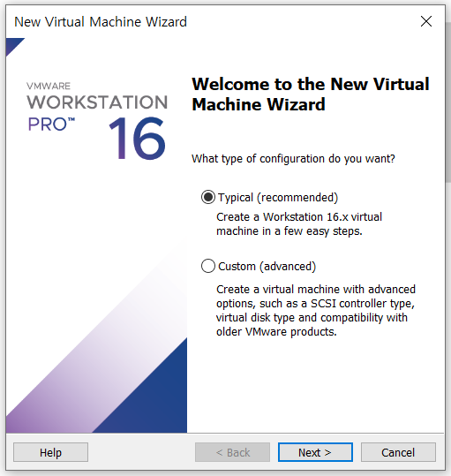Close the wizard with the X button
The width and height of the screenshot is (451, 476).
[x=426, y=21]
